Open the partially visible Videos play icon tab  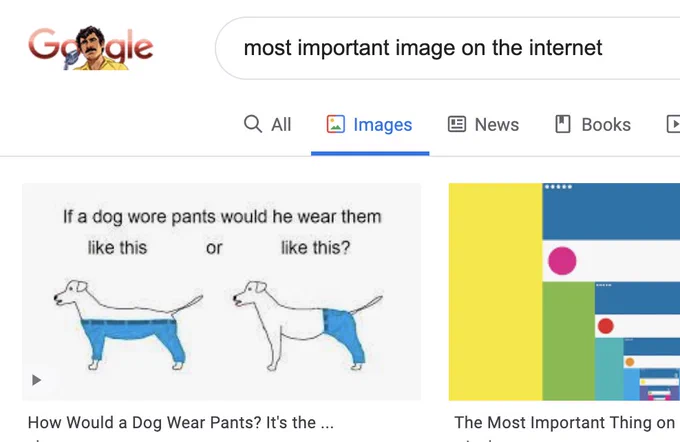pyautogui.click(x=673, y=124)
